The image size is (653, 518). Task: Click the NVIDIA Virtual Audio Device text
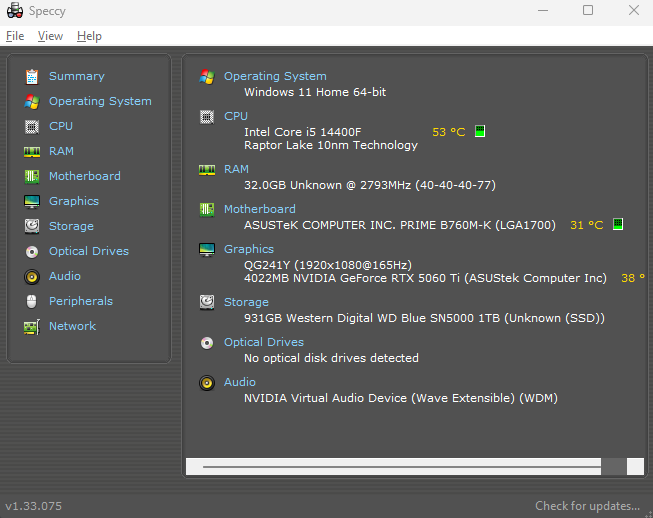point(325,398)
